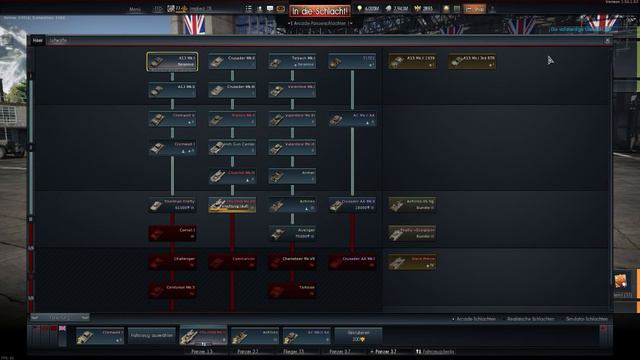The height and width of the screenshot is (360, 640).
Task: Switch to preset Flieger 3.3
Action: pos(293,351)
